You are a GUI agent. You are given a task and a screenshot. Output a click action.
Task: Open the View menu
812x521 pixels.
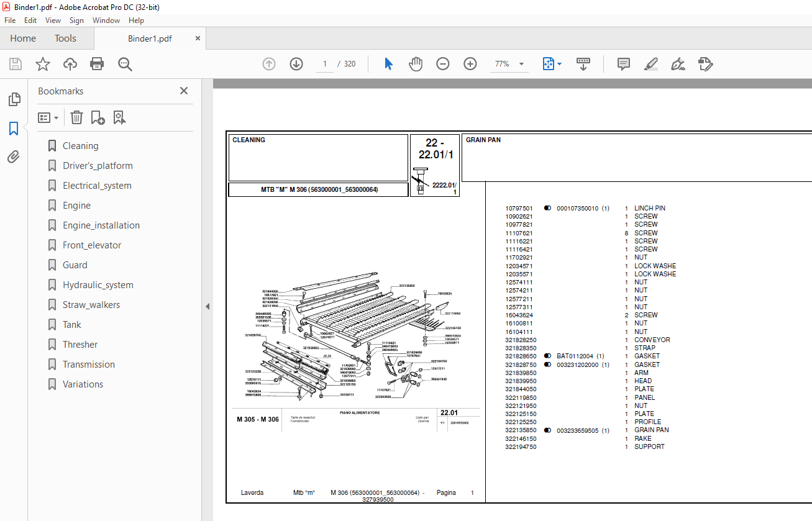pyautogui.click(x=53, y=20)
